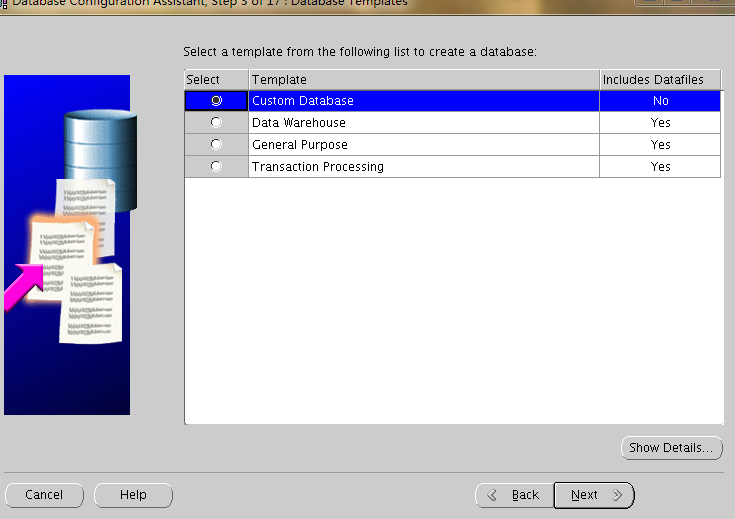Image resolution: width=735 pixels, height=519 pixels.
Task: Click the Custom Database template name
Action: click(303, 101)
